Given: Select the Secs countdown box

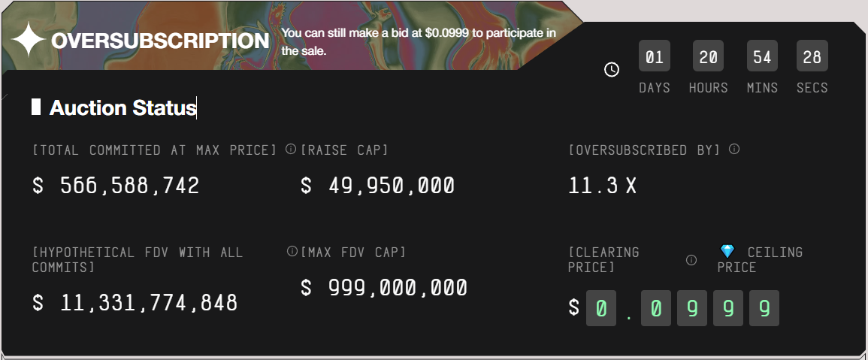Looking at the screenshot, I should [x=812, y=57].
